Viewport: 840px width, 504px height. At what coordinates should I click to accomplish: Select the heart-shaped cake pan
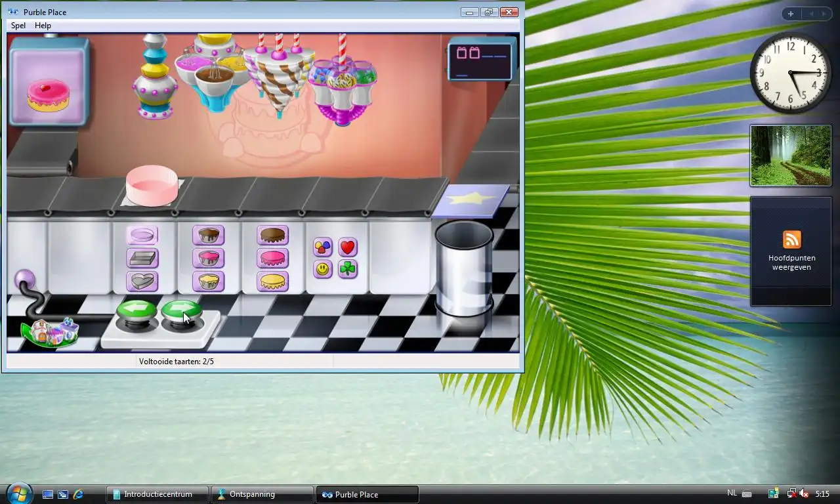[142, 281]
